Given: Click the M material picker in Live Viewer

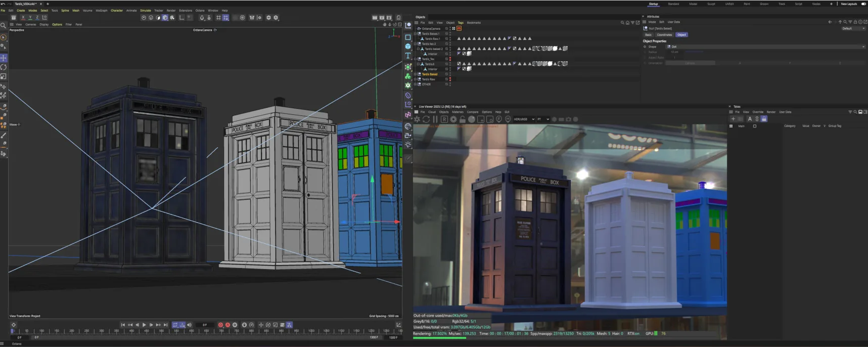Looking at the screenshot, I should (x=508, y=119).
